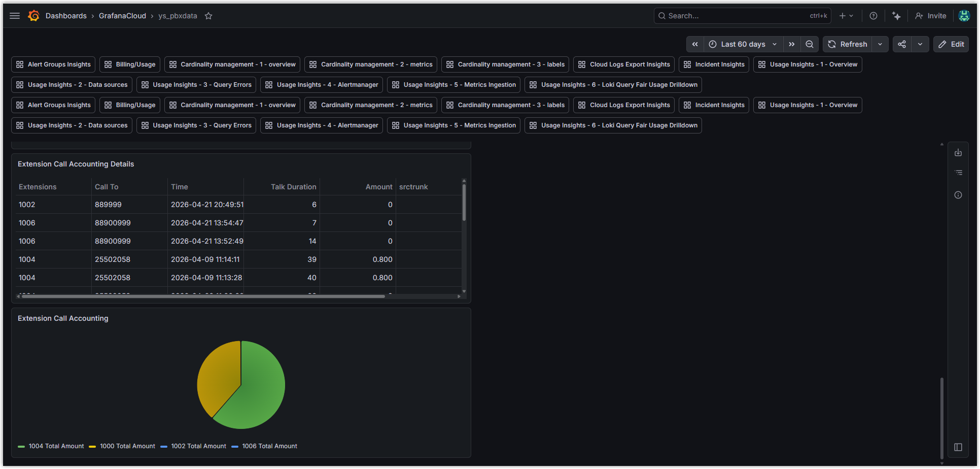This screenshot has width=980, height=469.
Task: Expand the share options dropdown arrow
Action: 920,44
